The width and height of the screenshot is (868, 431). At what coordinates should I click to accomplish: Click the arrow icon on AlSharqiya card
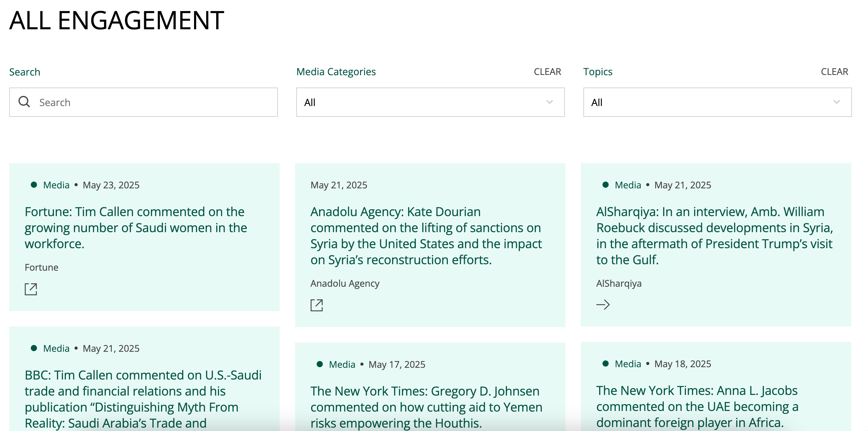point(603,305)
